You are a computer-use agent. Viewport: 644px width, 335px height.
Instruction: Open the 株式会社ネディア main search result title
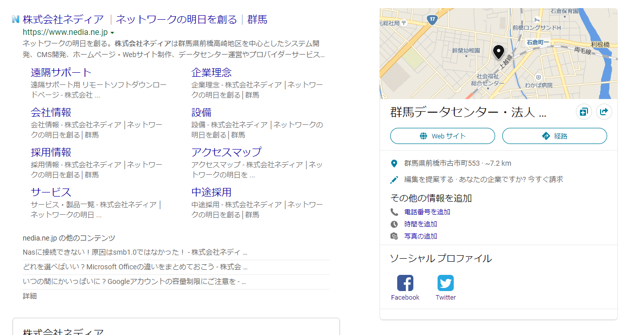coord(145,20)
